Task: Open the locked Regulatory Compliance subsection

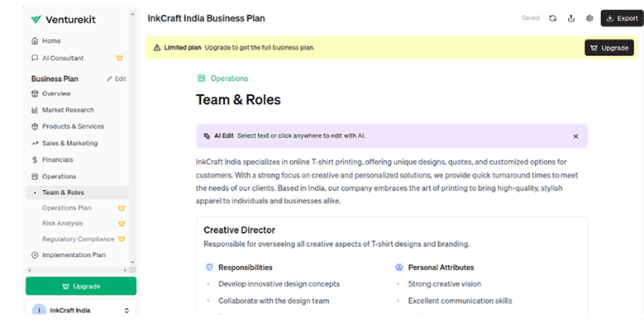Action: click(x=78, y=239)
